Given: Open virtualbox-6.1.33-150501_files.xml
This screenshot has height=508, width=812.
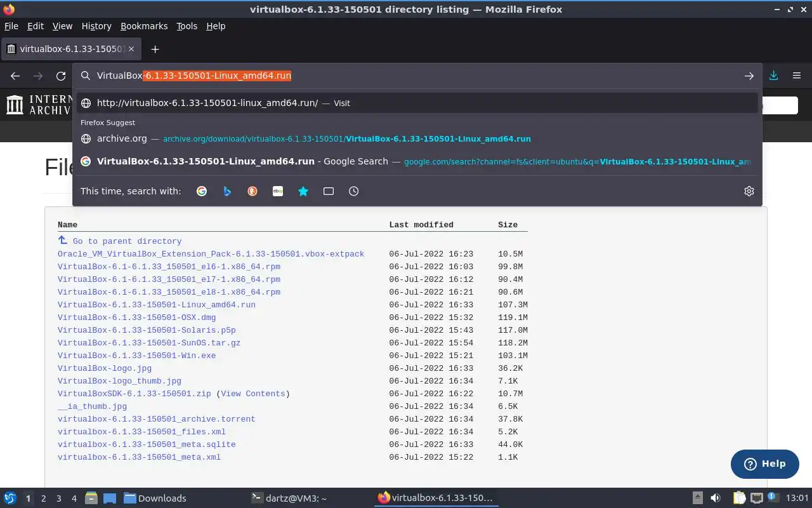Looking at the screenshot, I should (x=141, y=432).
